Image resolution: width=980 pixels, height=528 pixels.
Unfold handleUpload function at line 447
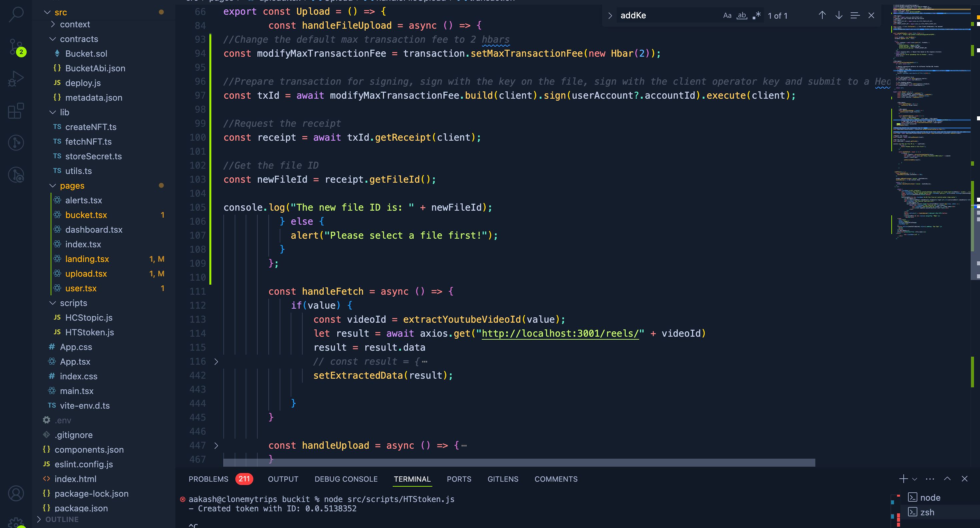tap(216, 445)
